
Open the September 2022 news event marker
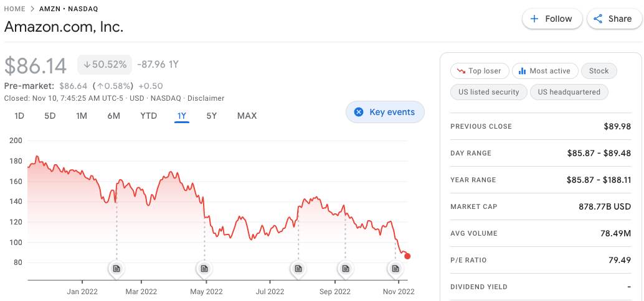point(344,269)
